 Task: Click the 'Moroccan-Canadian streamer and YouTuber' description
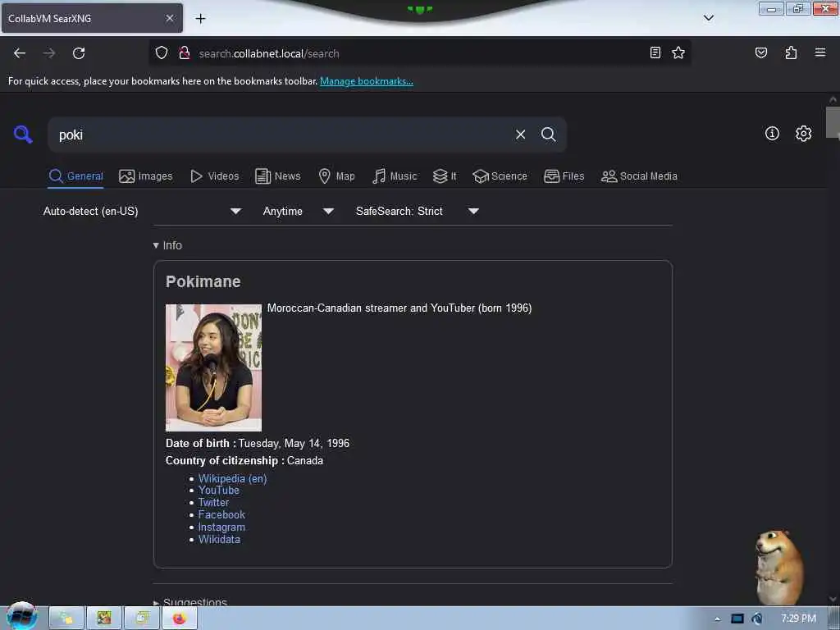coord(399,308)
